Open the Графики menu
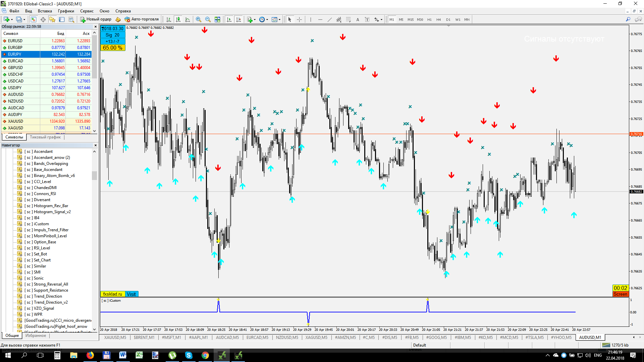 click(66, 11)
